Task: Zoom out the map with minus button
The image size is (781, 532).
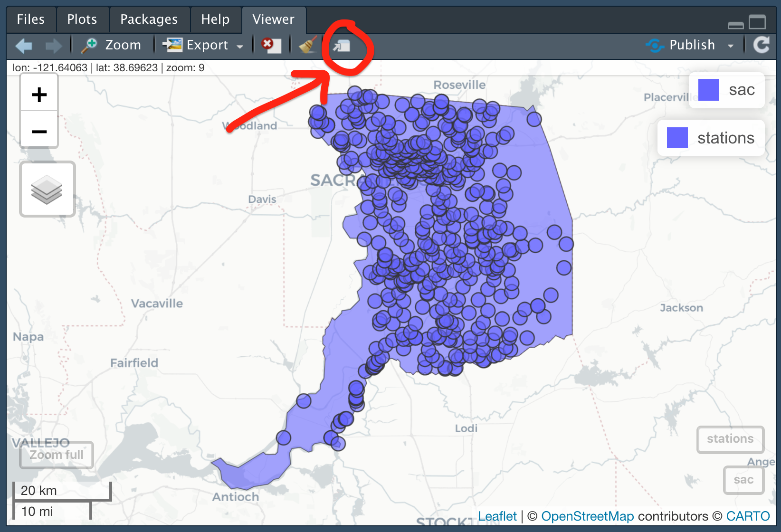Action: coord(39,131)
